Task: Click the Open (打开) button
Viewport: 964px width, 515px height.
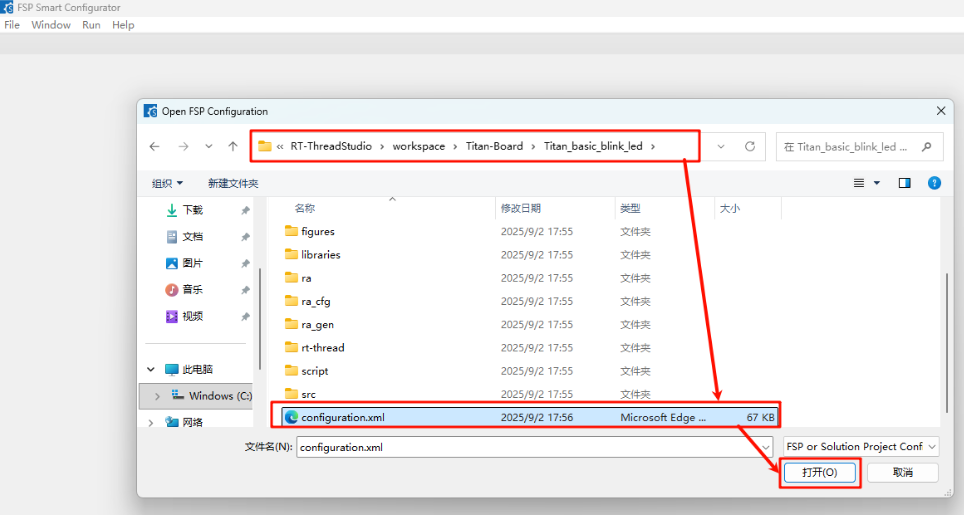Action: pos(819,472)
